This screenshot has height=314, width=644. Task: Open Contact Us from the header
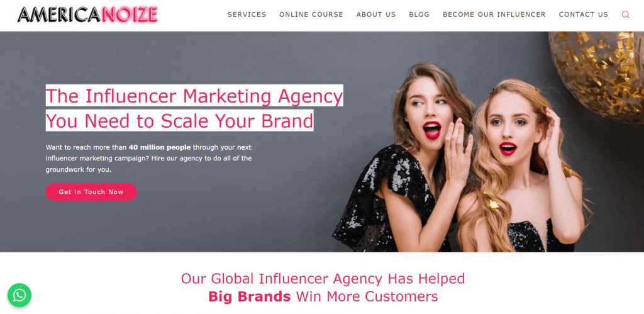click(x=583, y=14)
